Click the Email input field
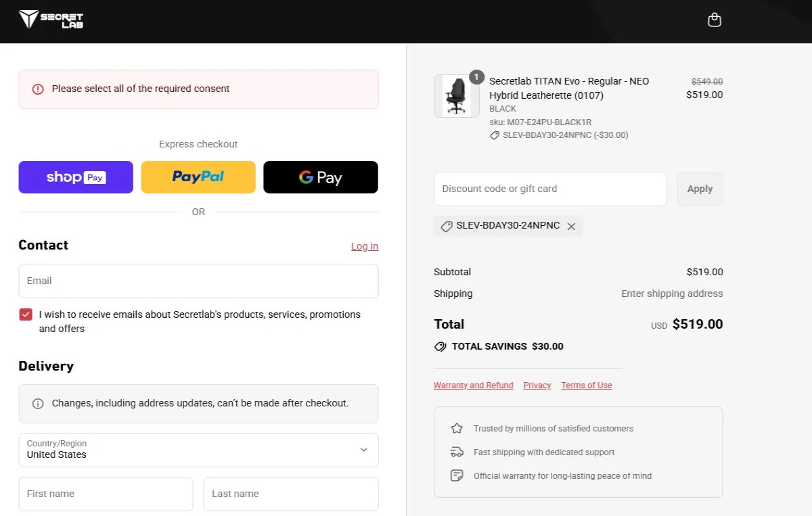This screenshot has height=516, width=812. [x=198, y=281]
